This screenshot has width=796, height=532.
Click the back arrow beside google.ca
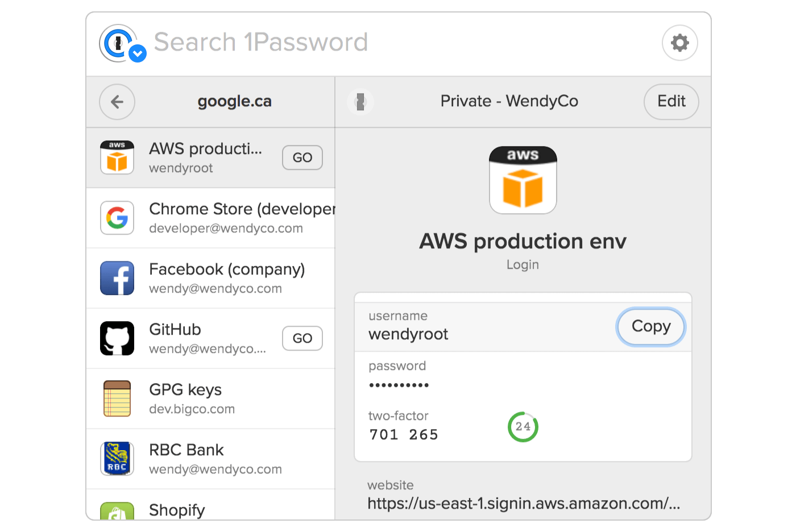point(117,102)
